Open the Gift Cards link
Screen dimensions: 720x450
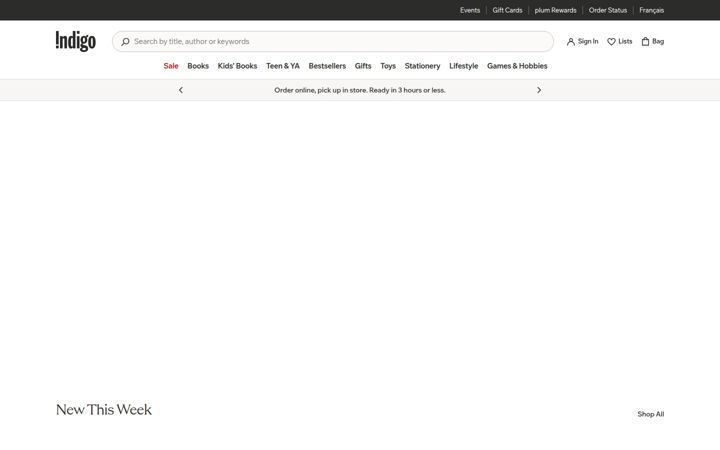pos(507,10)
